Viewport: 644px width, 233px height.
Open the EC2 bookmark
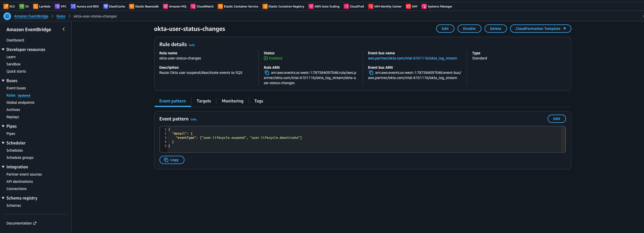10,6
